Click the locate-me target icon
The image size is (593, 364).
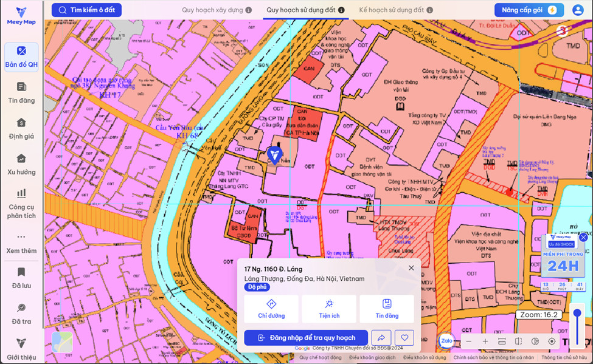point(552,342)
